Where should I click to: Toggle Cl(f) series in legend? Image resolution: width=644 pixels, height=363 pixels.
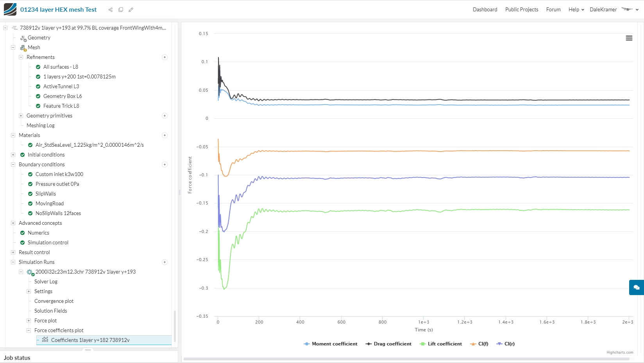click(x=479, y=344)
